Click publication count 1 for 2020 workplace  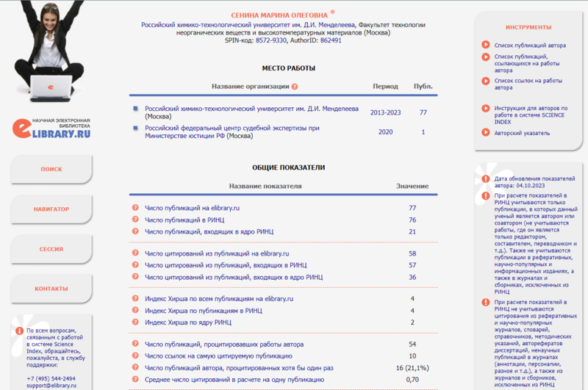point(423,132)
